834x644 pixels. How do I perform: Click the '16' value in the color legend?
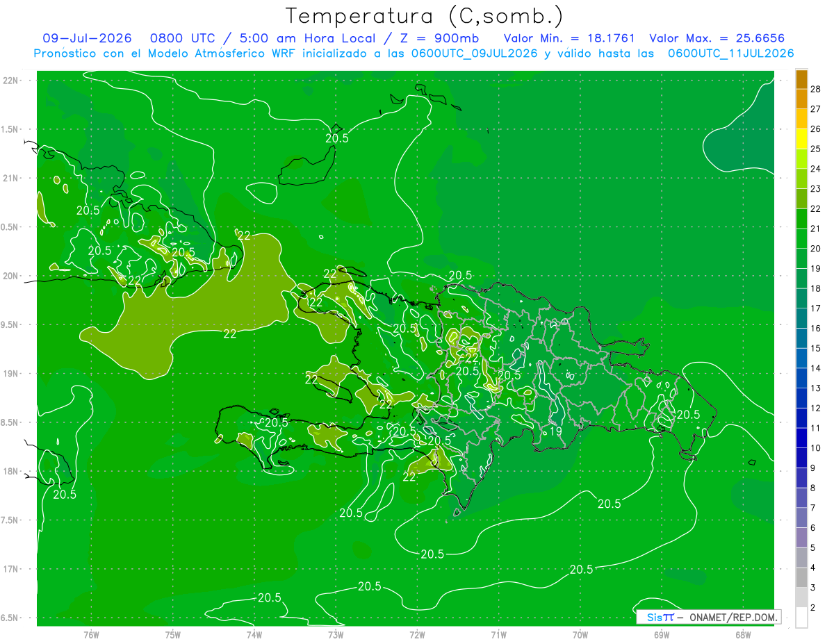816,328
